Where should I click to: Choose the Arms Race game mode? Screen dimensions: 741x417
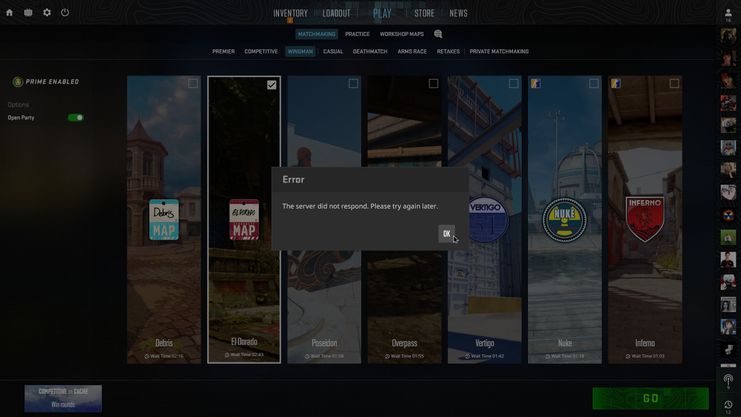pyautogui.click(x=412, y=52)
